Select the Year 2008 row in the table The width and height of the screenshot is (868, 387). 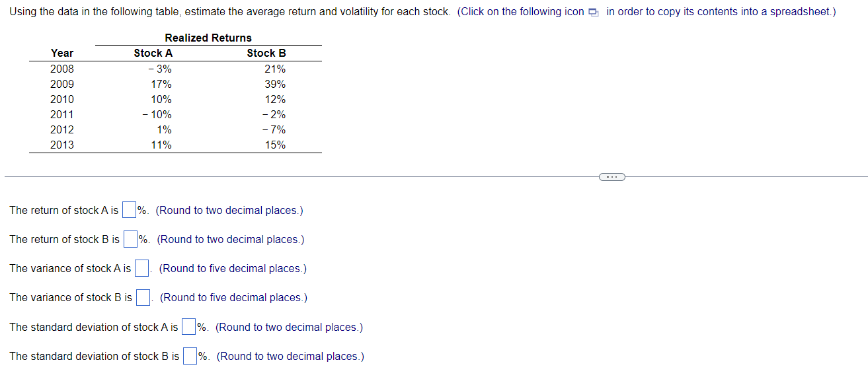point(62,69)
